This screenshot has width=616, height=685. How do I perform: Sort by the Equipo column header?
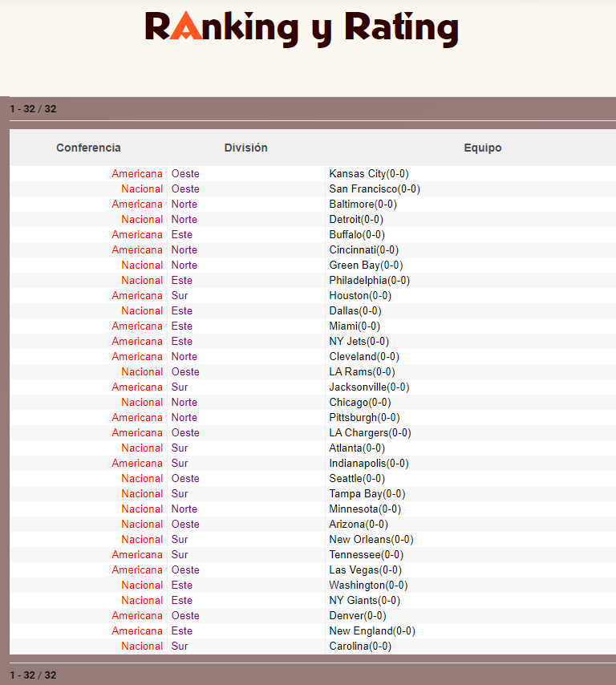click(x=482, y=148)
